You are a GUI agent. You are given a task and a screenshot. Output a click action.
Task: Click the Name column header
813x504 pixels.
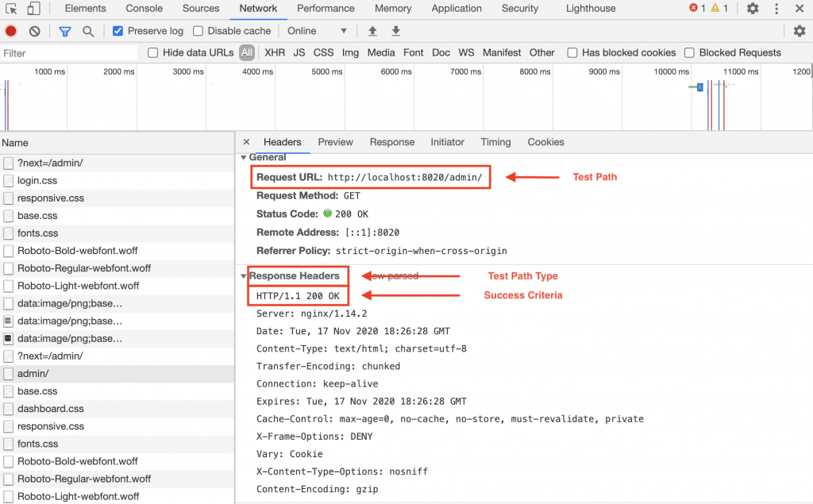pos(118,143)
